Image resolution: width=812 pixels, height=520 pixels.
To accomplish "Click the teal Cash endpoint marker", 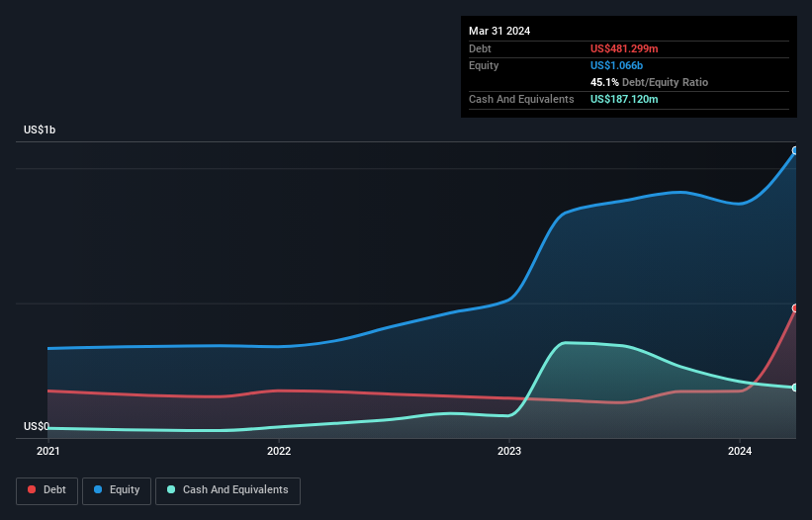I will coord(795,387).
